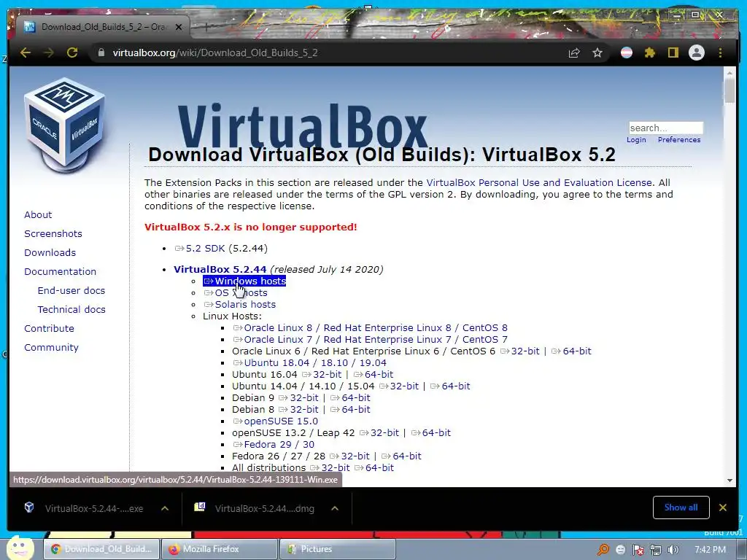
Task: Open the extensions puzzle icon
Action: pyautogui.click(x=650, y=52)
